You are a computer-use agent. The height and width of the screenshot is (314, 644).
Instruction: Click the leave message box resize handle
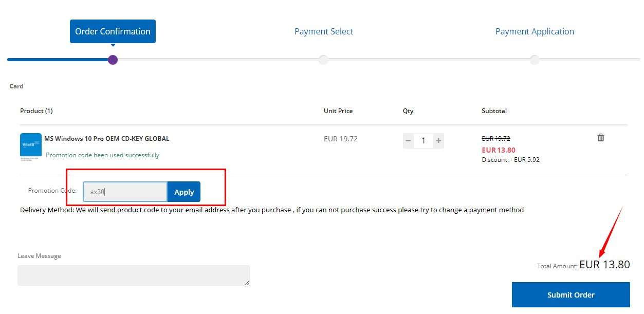tap(247, 282)
